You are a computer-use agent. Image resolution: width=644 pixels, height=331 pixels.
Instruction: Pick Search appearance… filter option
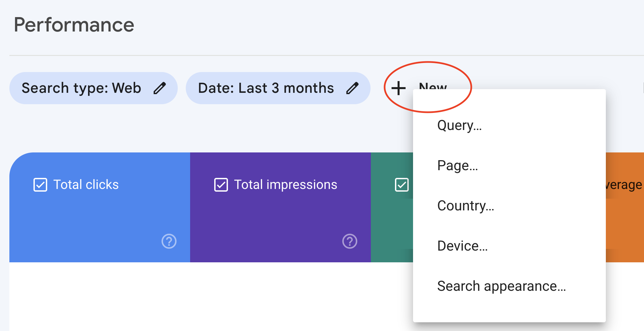pyautogui.click(x=509, y=286)
